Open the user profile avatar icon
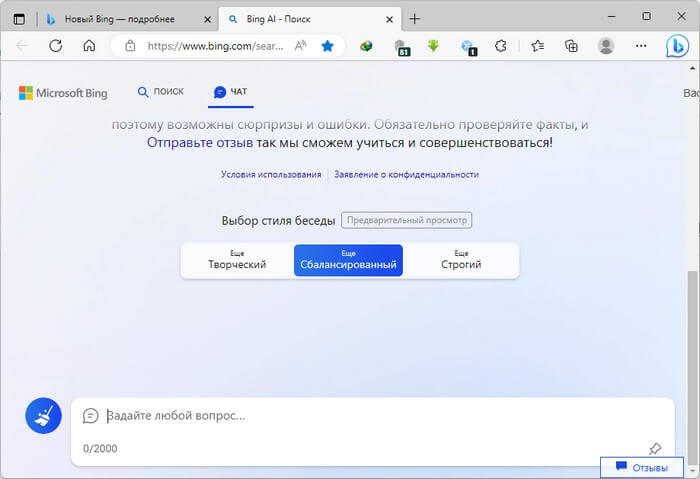700x479 pixels. tap(606, 46)
